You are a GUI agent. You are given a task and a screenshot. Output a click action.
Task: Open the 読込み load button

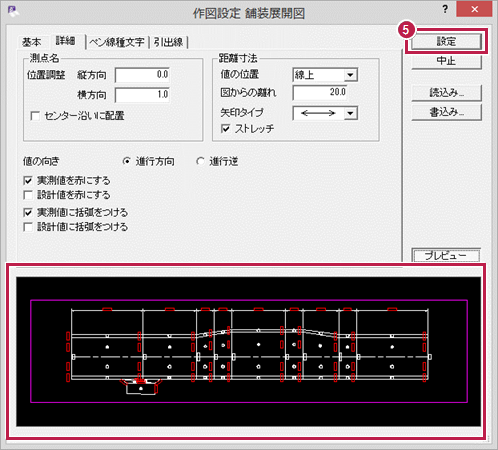tap(446, 93)
